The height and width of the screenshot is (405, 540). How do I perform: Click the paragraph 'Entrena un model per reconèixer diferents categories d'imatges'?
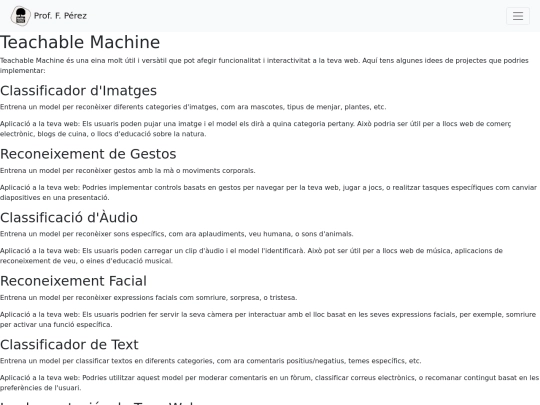click(193, 107)
